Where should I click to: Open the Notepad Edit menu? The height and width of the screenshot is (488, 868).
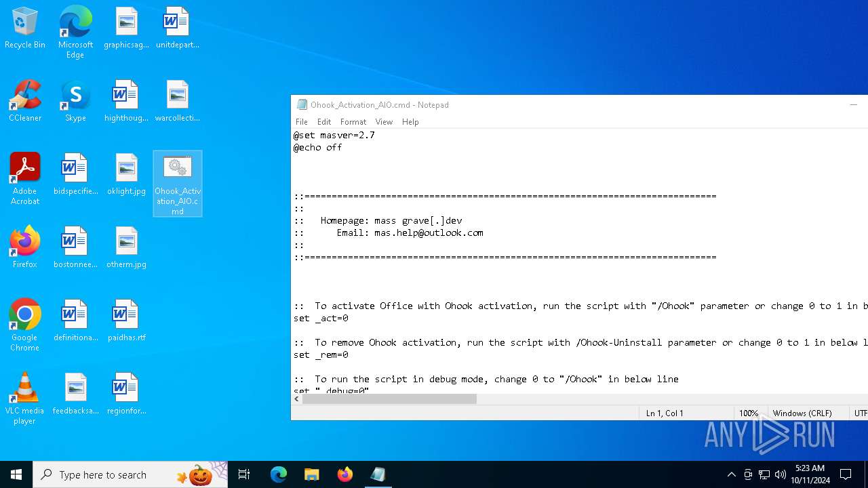[x=324, y=122]
